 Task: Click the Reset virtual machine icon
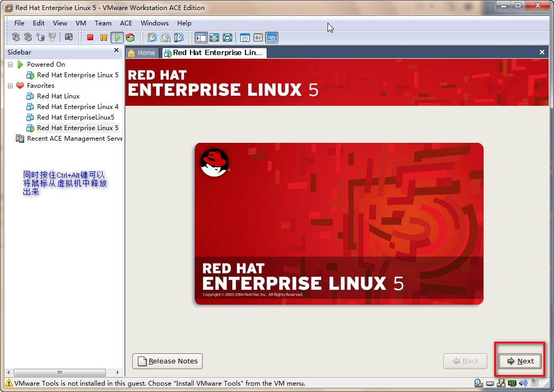(x=130, y=38)
